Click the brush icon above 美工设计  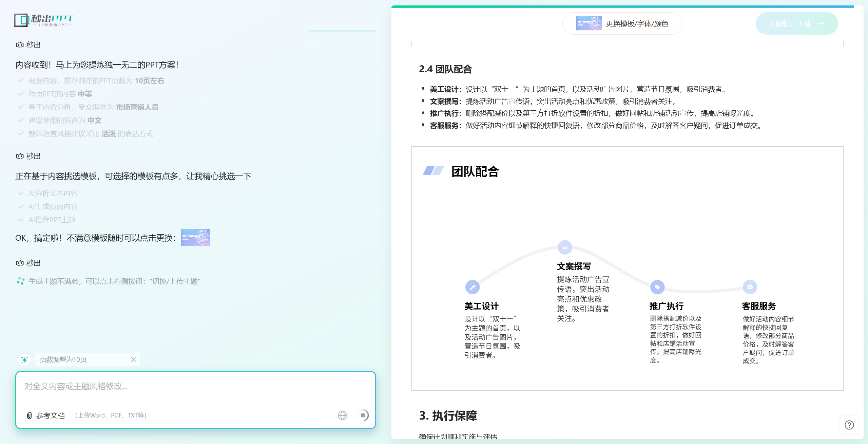pyautogui.click(x=472, y=287)
